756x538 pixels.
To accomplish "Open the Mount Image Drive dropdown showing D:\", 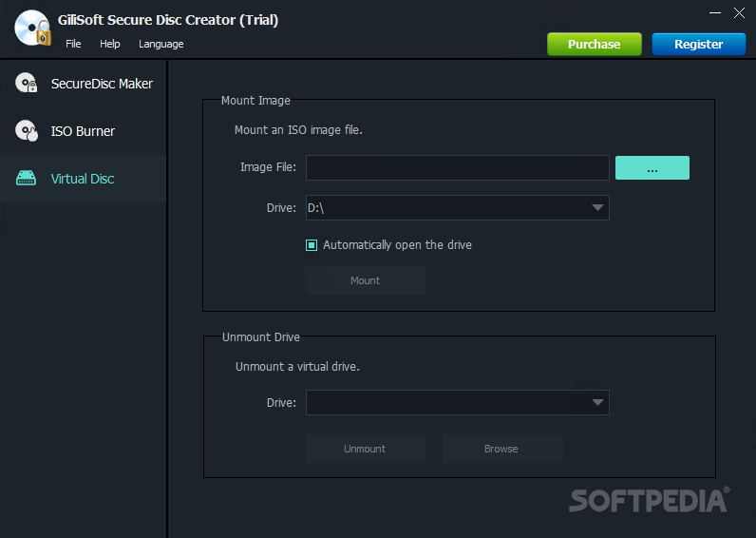I will [x=457, y=207].
